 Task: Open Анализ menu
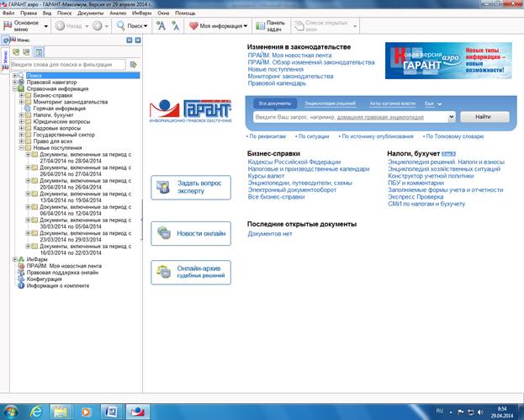pos(118,13)
